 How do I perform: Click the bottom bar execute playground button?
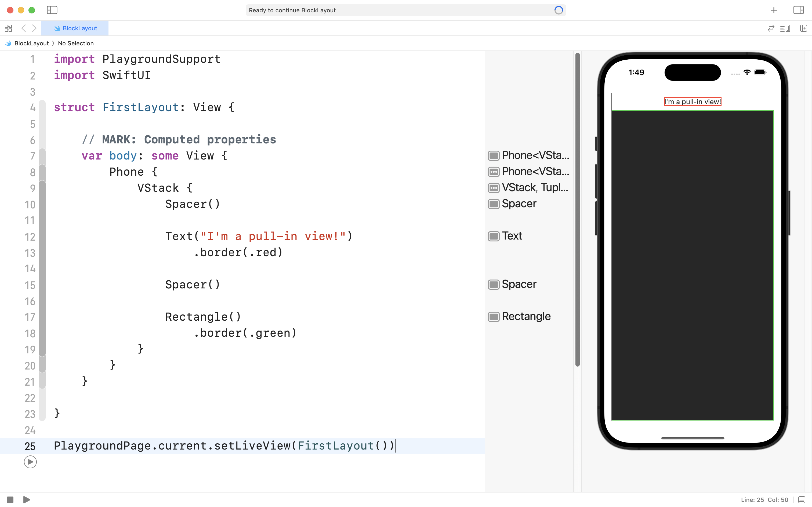(x=27, y=500)
